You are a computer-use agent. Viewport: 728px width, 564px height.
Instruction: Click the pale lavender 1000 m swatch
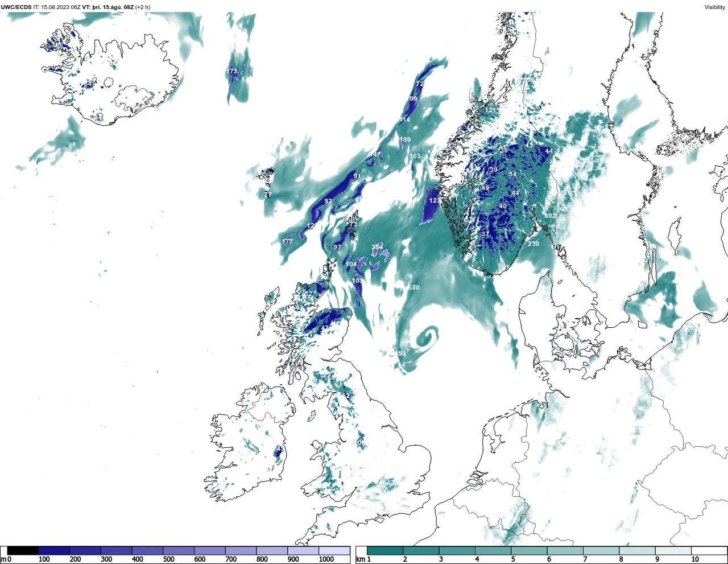[x=334, y=551]
